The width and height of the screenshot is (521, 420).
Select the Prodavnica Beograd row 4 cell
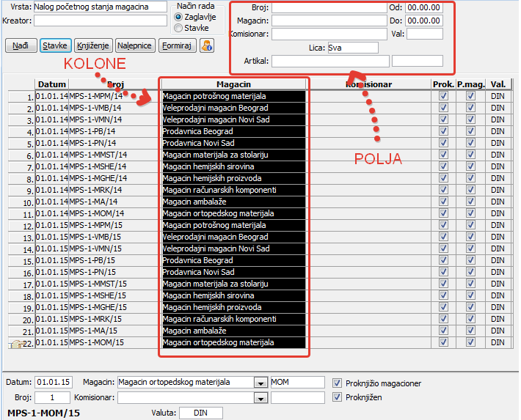click(x=233, y=131)
